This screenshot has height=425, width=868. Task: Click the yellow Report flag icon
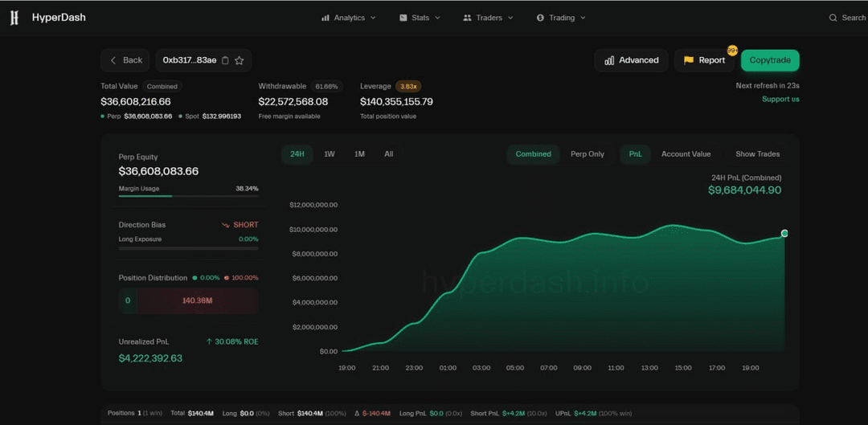click(x=689, y=60)
